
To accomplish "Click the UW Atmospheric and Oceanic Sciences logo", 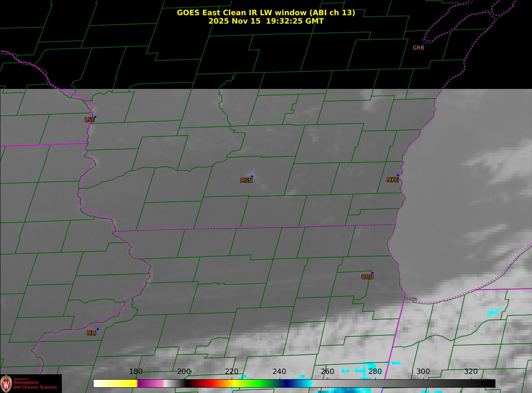I will tap(31, 383).
